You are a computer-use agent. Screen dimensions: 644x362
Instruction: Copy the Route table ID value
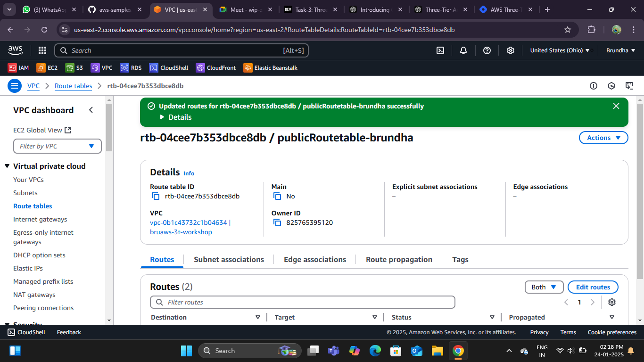tap(156, 196)
